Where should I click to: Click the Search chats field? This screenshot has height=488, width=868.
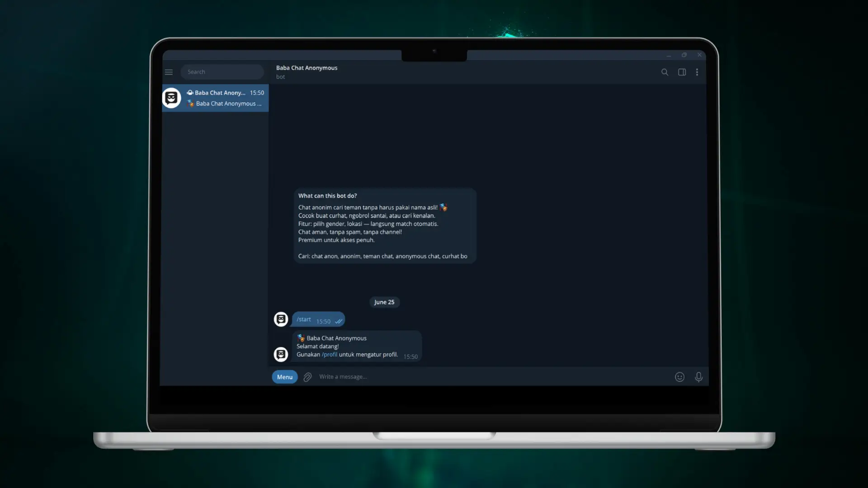pos(222,72)
